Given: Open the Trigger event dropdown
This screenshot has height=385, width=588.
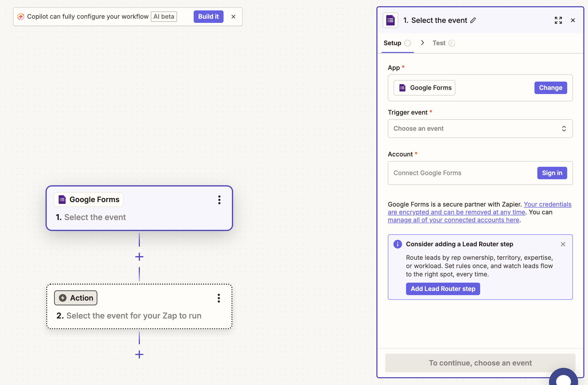Looking at the screenshot, I should [480, 129].
